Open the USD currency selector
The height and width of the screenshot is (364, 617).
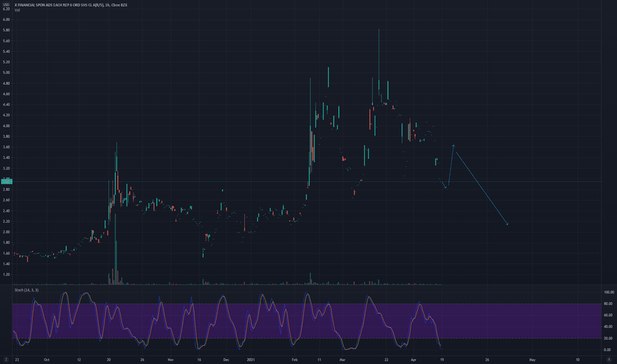coord(6,5)
